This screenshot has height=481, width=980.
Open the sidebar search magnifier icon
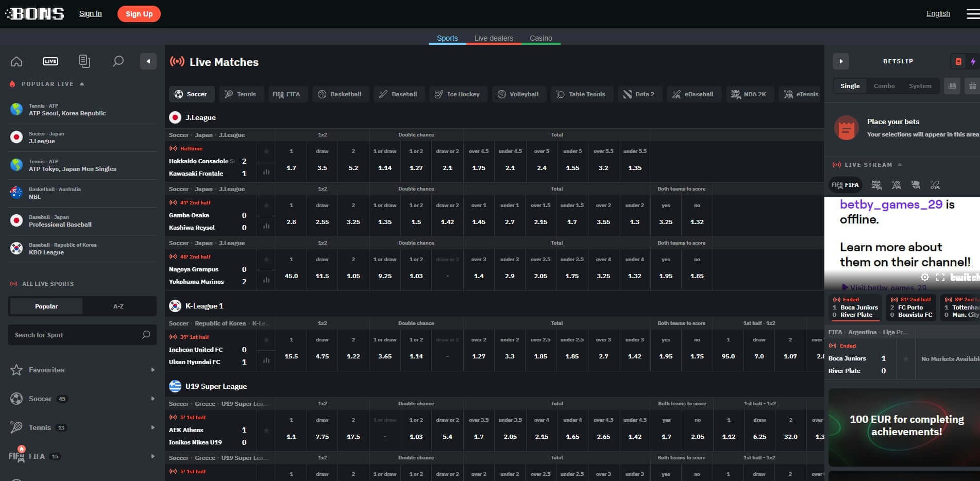point(118,61)
